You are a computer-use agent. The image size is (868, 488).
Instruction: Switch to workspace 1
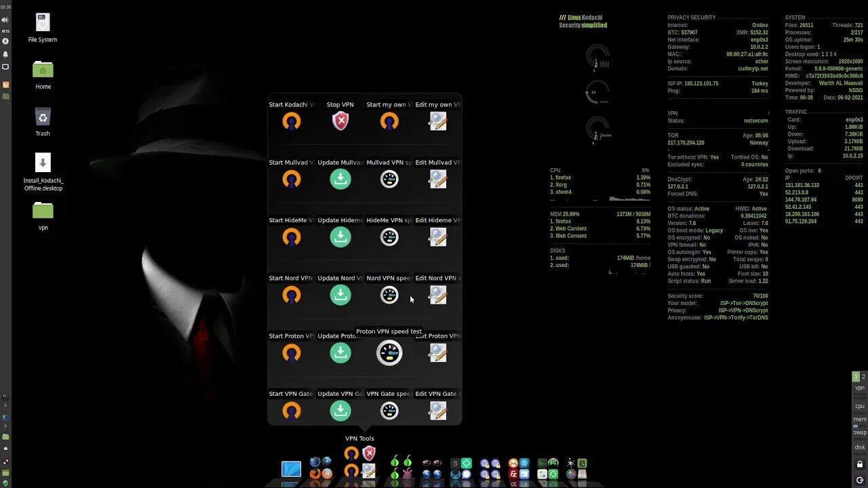coord(856,377)
